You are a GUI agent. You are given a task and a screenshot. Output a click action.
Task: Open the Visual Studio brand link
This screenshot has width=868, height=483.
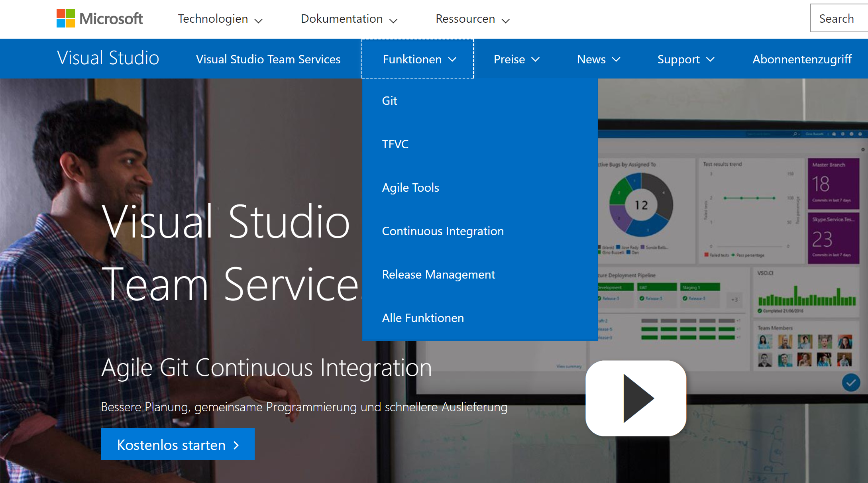(x=108, y=58)
